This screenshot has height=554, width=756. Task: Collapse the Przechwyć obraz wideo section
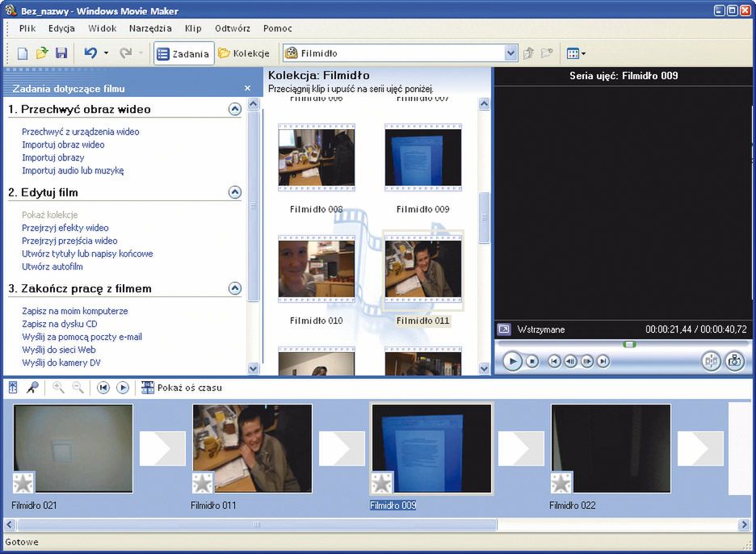click(x=235, y=109)
